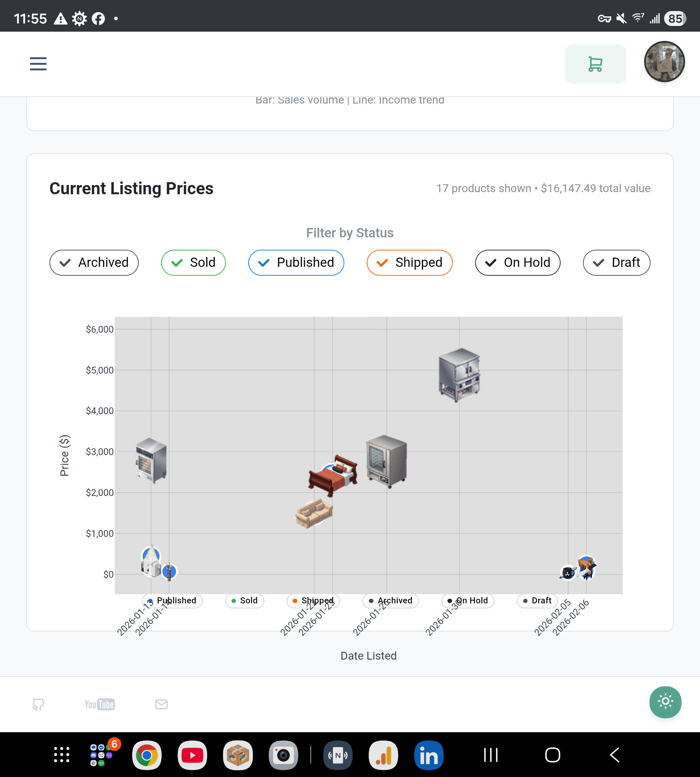Launch LinkedIn from the taskbar
Screen dimensions: 700x777
tap(429, 755)
